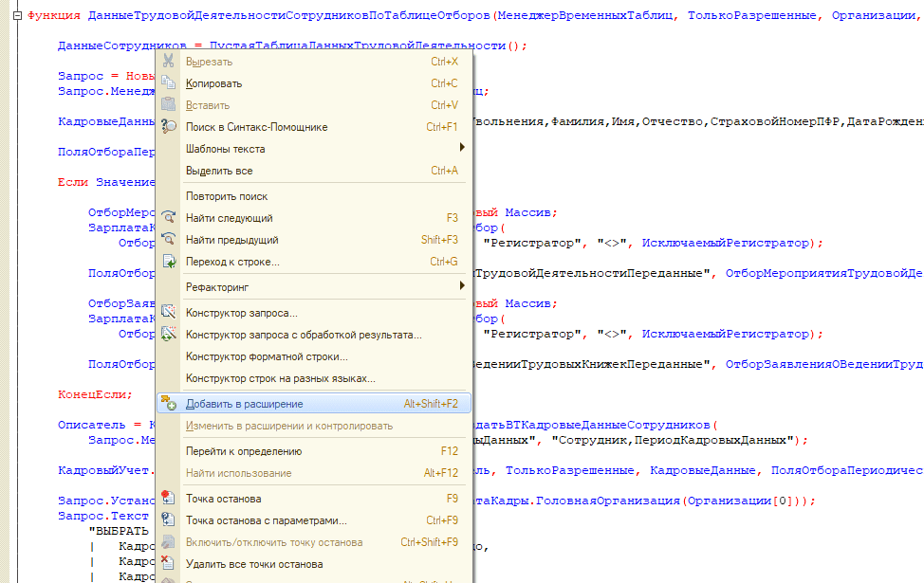Select Изменить в расширении и контролировать
Image resolution: width=924 pixels, height=583 pixels.
pyautogui.click(x=314, y=426)
